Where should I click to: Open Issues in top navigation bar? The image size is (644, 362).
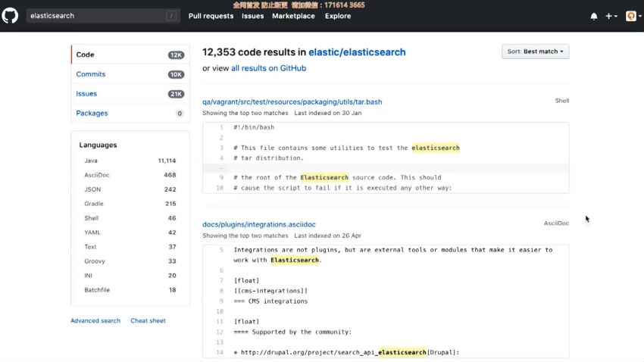[252, 16]
